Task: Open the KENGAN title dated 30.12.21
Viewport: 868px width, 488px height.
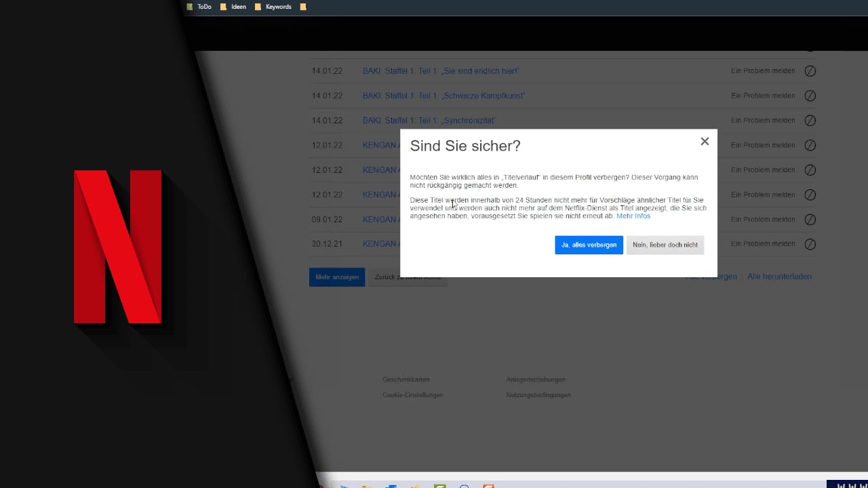Action: coord(381,244)
